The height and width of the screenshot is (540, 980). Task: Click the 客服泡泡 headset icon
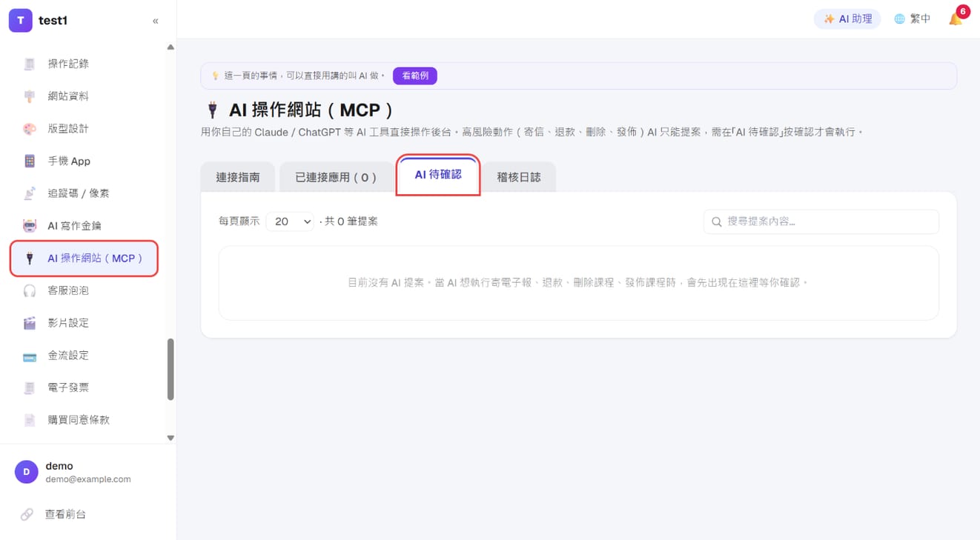pyautogui.click(x=30, y=290)
